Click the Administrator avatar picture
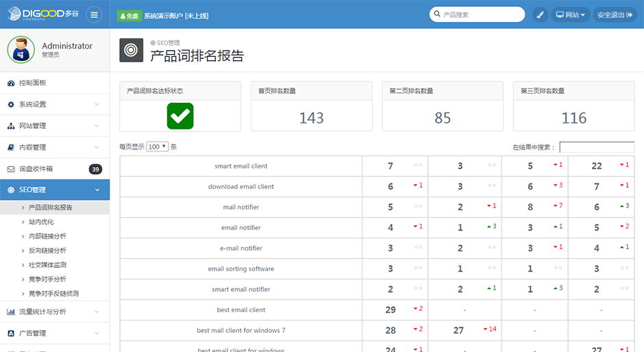Viewport: 644px width, 352px height. [x=21, y=49]
